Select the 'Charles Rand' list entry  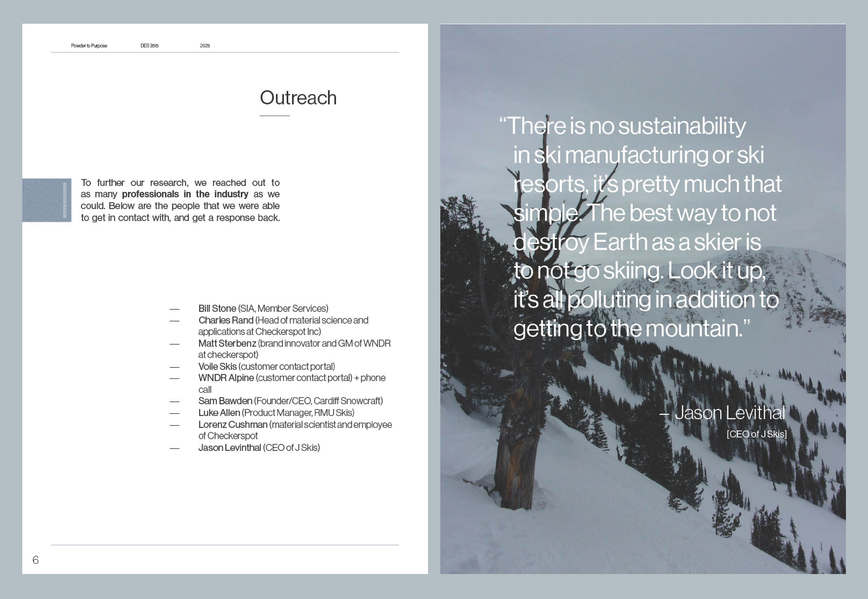point(283,326)
